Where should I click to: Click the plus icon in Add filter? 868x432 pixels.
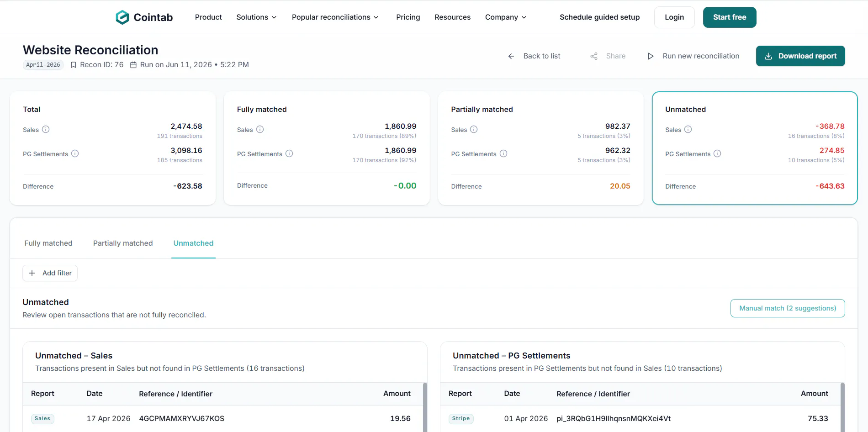tap(32, 273)
